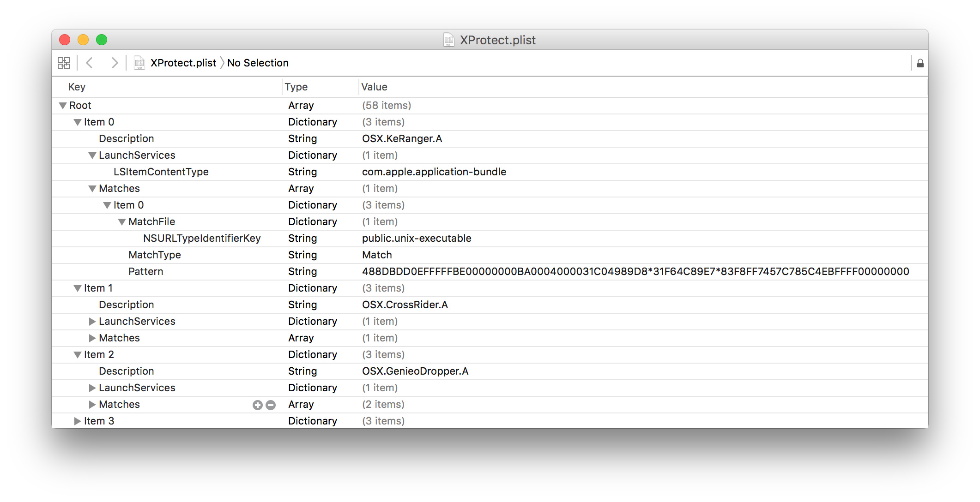Click the Key column header
980x502 pixels.
(77, 87)
